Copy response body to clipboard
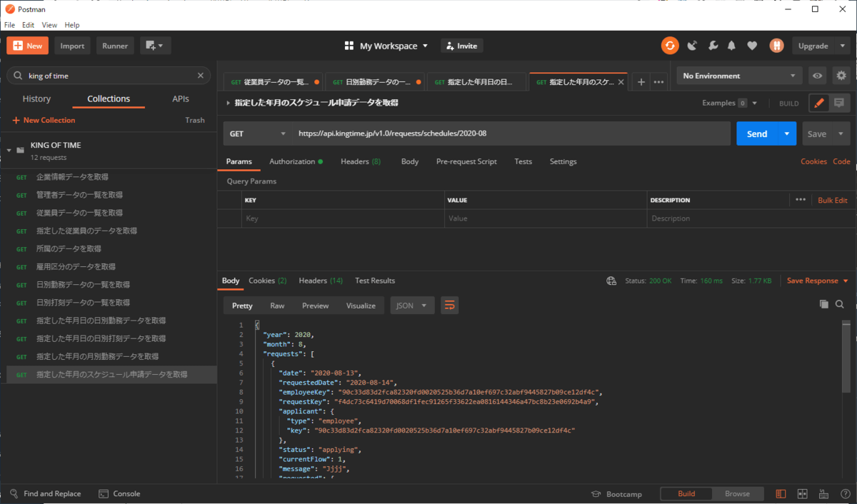857x504 pixels. coord(823,305)
